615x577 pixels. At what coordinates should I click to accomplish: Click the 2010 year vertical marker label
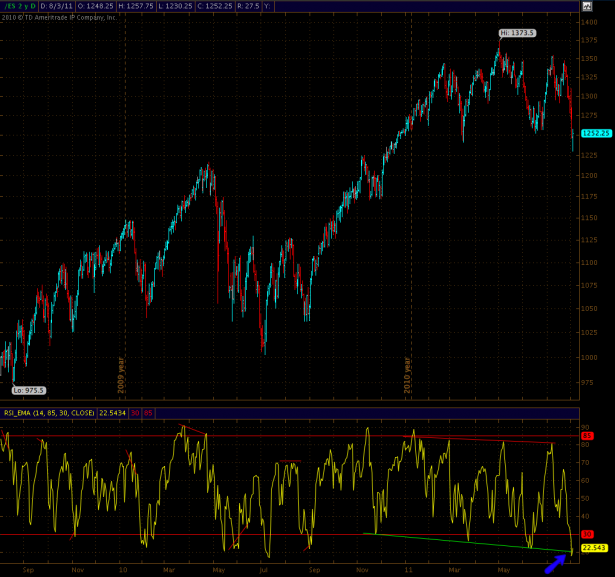407,375
